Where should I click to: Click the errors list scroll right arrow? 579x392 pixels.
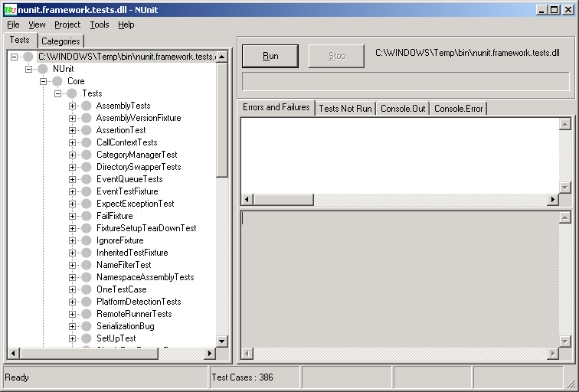click(553, 200)
